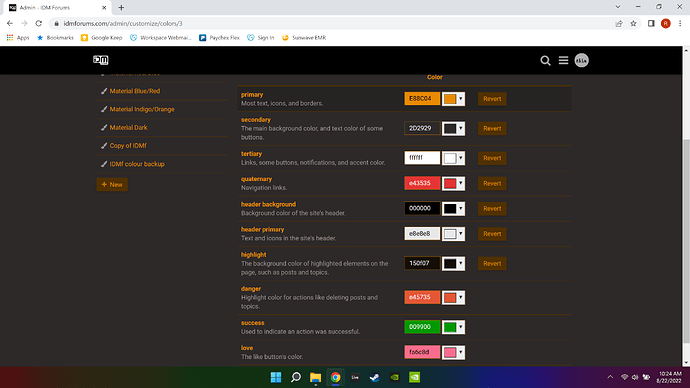
Task: Click the love pink color swatch
Action: point(450,352)
